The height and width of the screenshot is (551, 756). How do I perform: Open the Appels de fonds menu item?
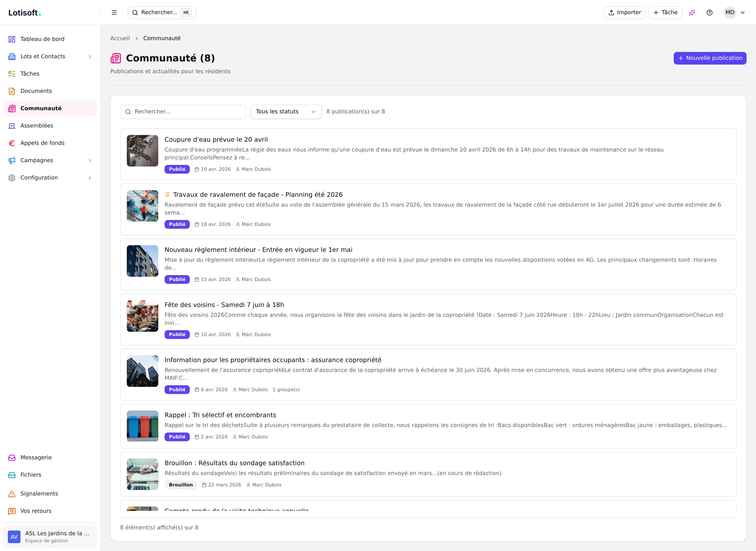(x=50, y=143)
